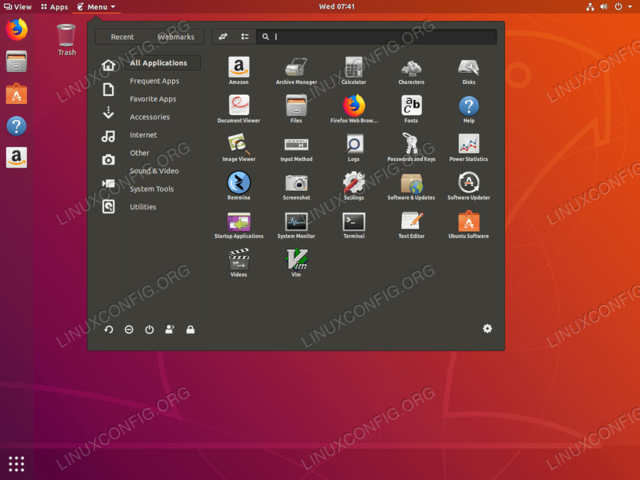
Task: Open the Screenshot tool
Action: click(x=296, y=186)
